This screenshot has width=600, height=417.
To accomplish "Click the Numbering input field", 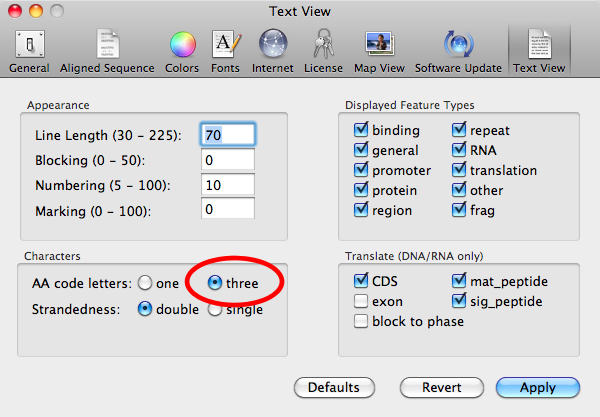I will click(228, 185).
